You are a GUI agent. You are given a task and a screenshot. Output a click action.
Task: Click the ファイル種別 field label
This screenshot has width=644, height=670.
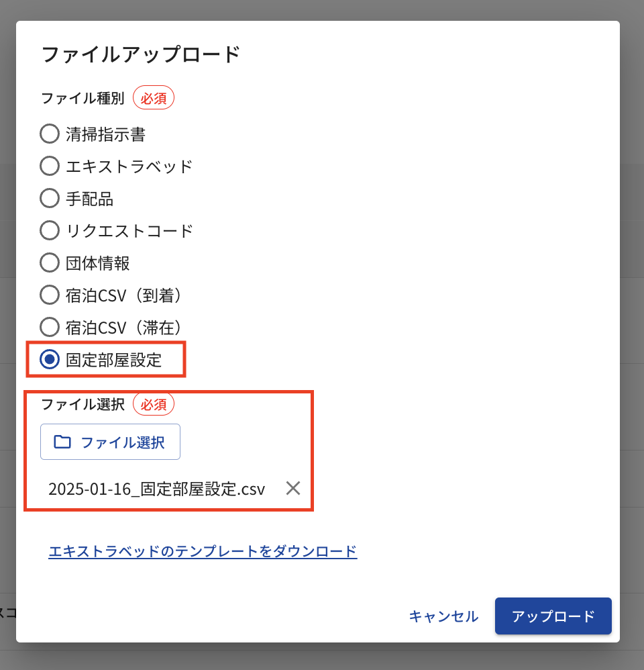(83, 98)
